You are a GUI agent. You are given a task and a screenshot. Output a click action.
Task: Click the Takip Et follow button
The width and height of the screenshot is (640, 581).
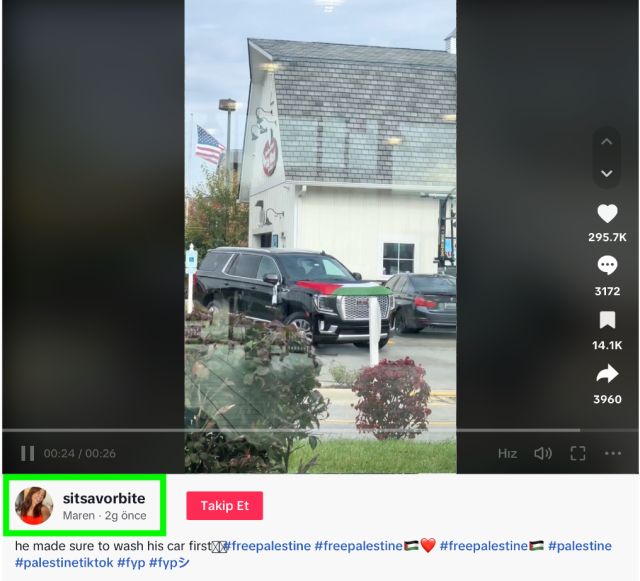click(224, 505)
